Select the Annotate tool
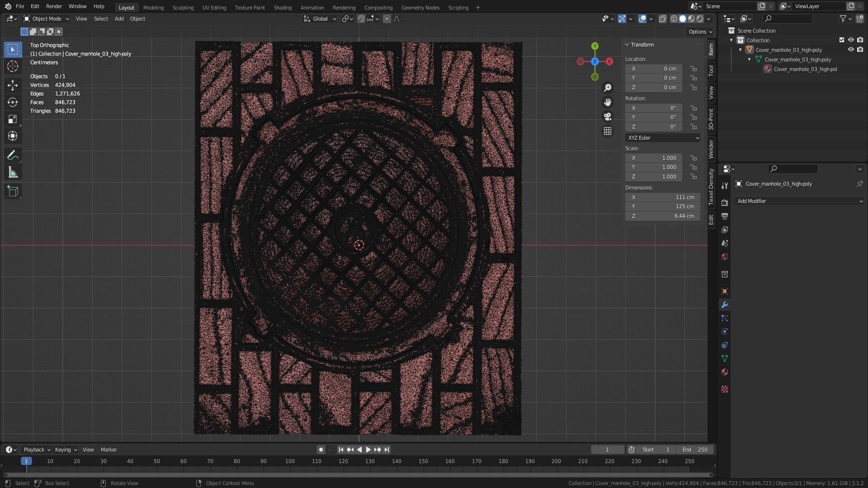This screenshot has width=868, height=488. 13,155
